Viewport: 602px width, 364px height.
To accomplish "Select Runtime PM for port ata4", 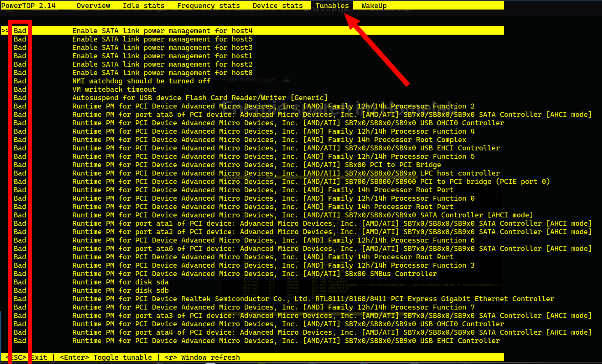I will pos(332,332).
